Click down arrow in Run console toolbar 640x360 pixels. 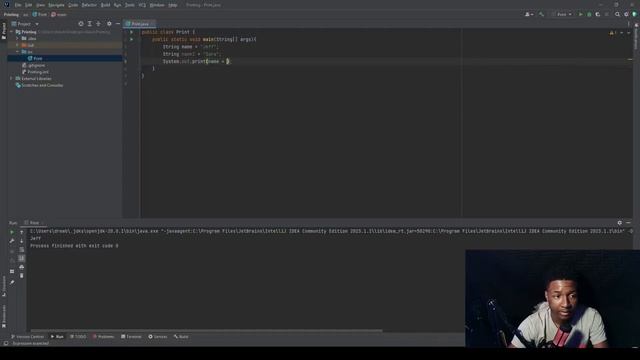pos(22,241)
